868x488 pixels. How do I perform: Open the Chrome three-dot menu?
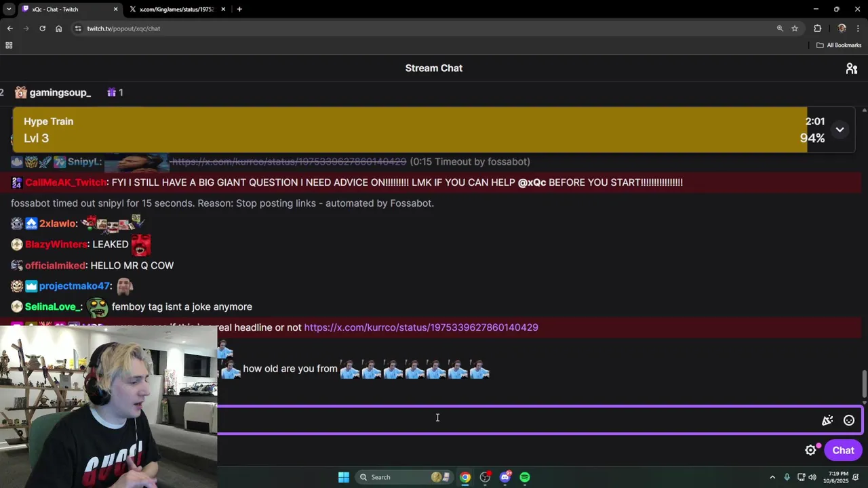coord(859,28)
